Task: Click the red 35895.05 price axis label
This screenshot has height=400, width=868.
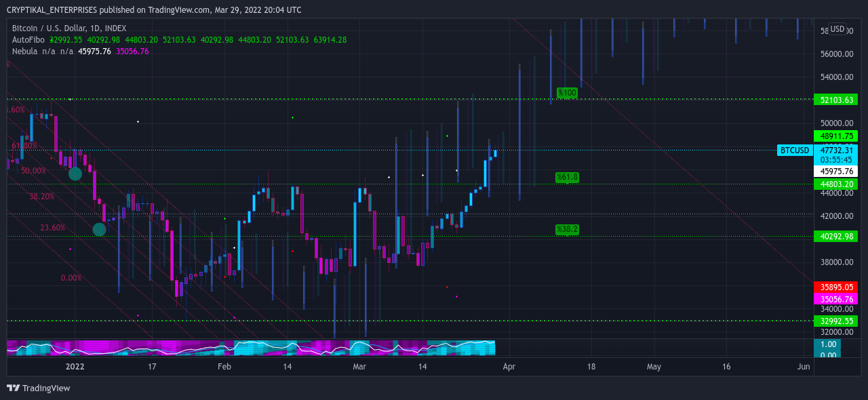Action: pyautogui.click(x=835, y=287)
